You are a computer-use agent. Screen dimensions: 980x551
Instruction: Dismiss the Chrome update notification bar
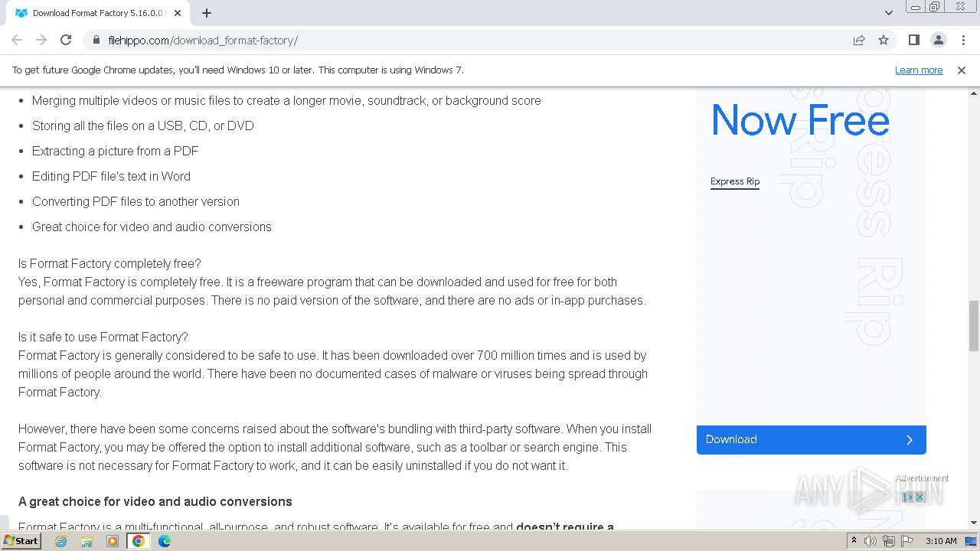[x=962, y=70]
